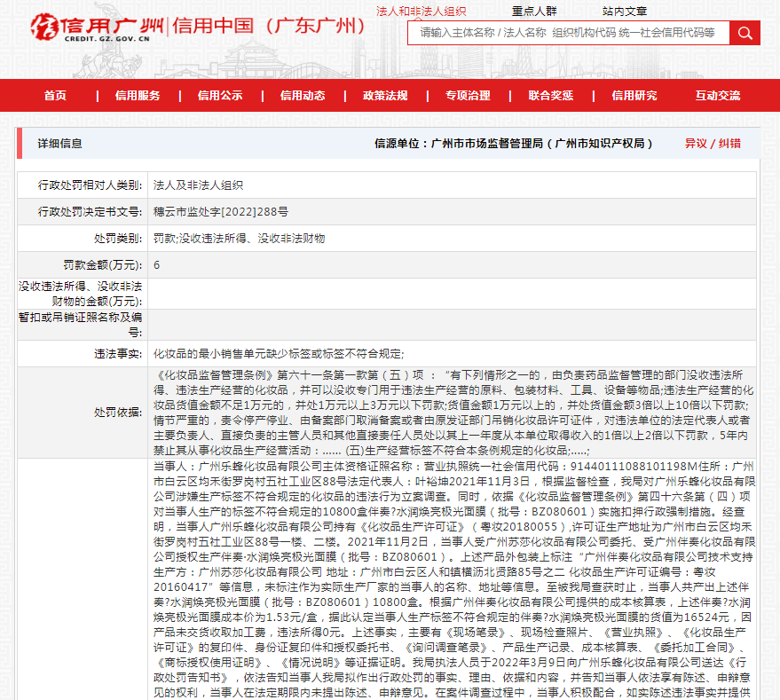Click the 信用中国（广东广州）title
This screenshot has height=700, width=780.
coord(269,26)
